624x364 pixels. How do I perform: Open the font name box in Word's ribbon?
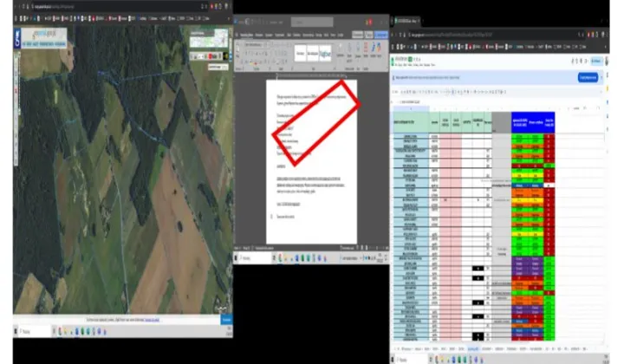click(256, 44)
